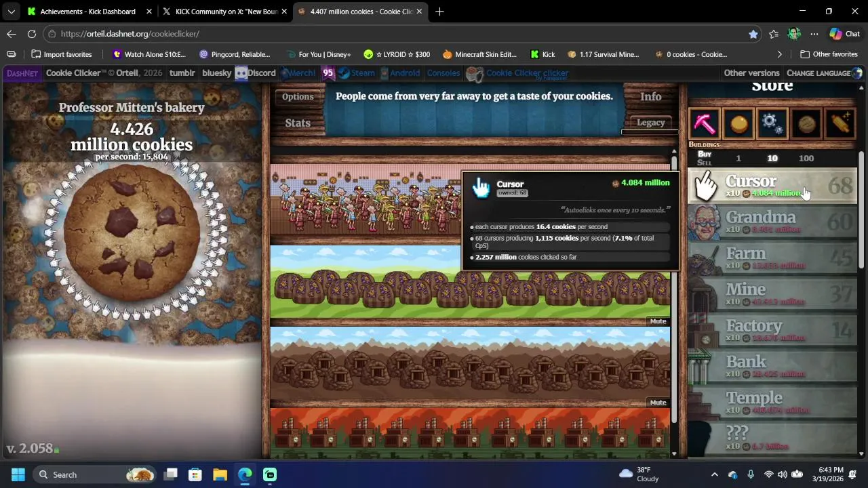Open the browser favorites list icon

coord(774,34)
